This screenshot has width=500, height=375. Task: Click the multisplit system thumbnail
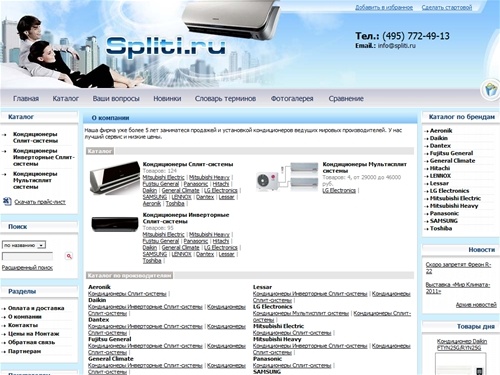click(287, 177)
